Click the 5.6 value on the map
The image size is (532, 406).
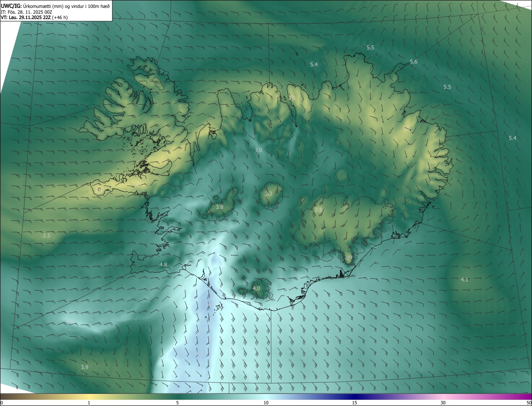point(414,62)
